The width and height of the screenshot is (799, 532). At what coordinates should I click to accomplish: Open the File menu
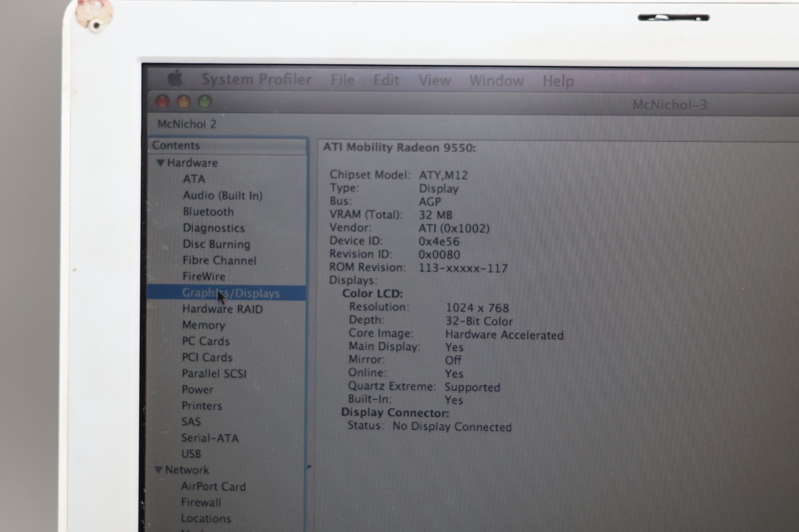342,80
